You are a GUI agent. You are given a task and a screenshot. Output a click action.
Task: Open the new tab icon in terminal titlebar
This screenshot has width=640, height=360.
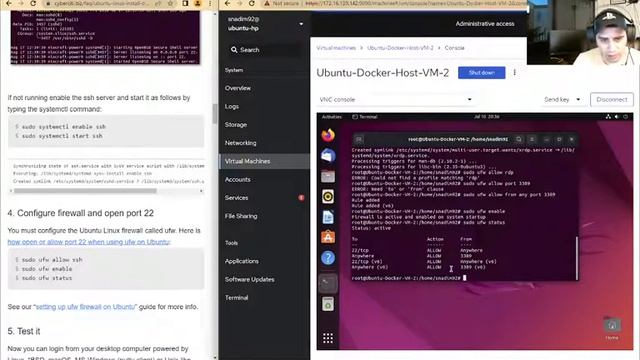[359, 140]
